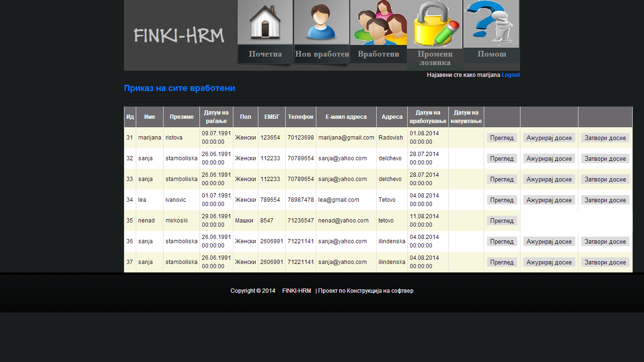The height and width of the screenshot is (362, 644).
Task: Click the Датум на раѓање column header
Action: (x=216, y=117)
